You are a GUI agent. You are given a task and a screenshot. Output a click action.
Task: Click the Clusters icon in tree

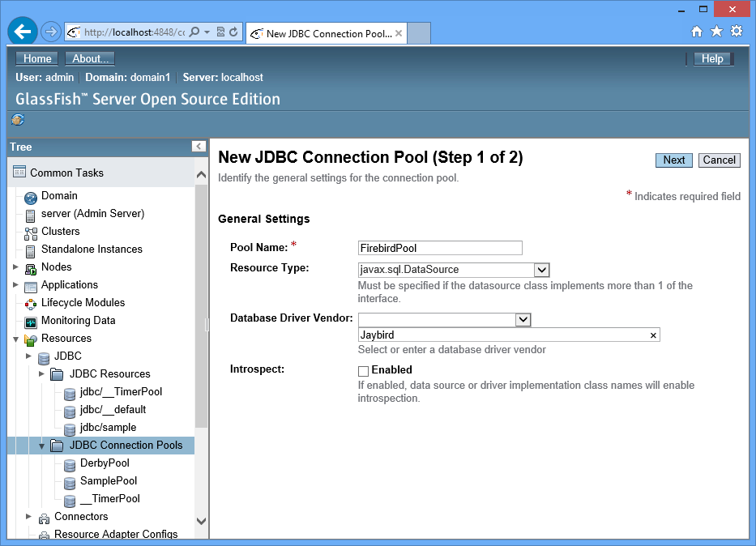pos(30,234)
